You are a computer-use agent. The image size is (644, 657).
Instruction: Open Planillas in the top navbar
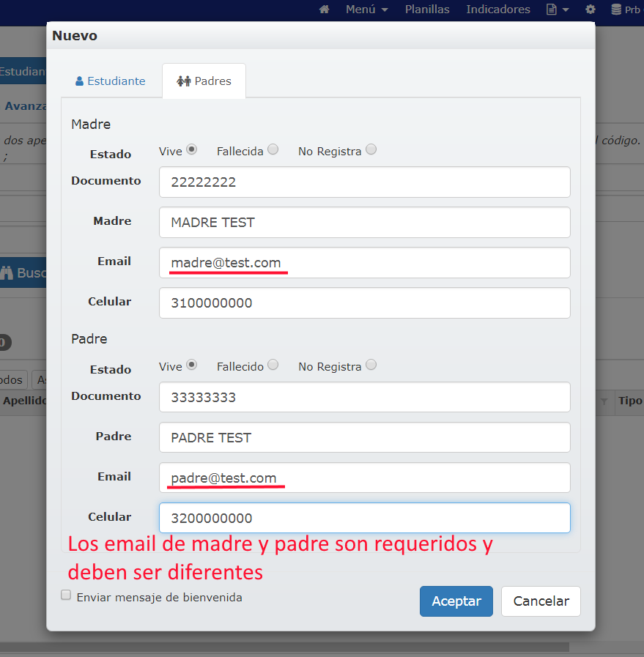tap(427, 10)
